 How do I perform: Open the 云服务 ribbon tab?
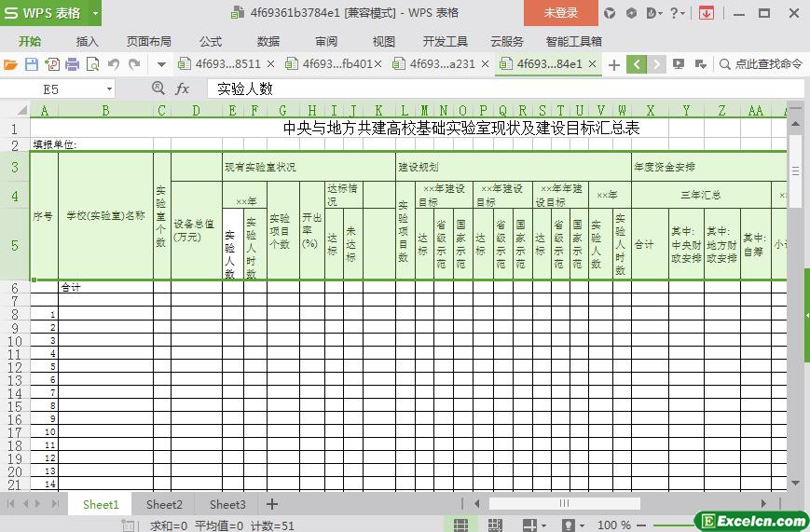coord(507,41)
